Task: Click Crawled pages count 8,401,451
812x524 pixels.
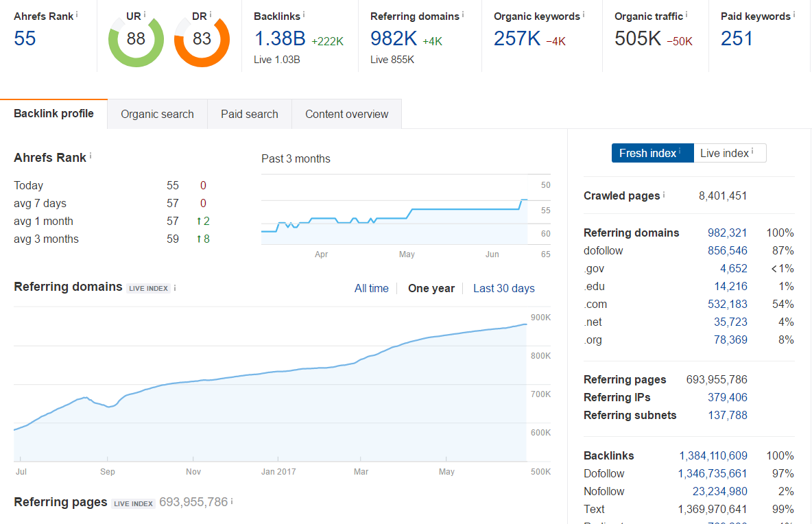Action: tap(723, 196)
